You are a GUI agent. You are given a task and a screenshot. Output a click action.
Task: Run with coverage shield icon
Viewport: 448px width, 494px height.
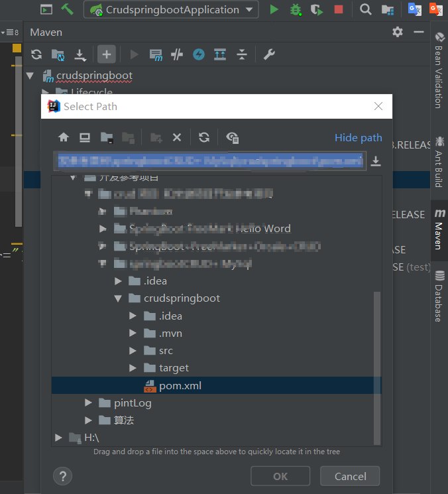coord(317,10)
